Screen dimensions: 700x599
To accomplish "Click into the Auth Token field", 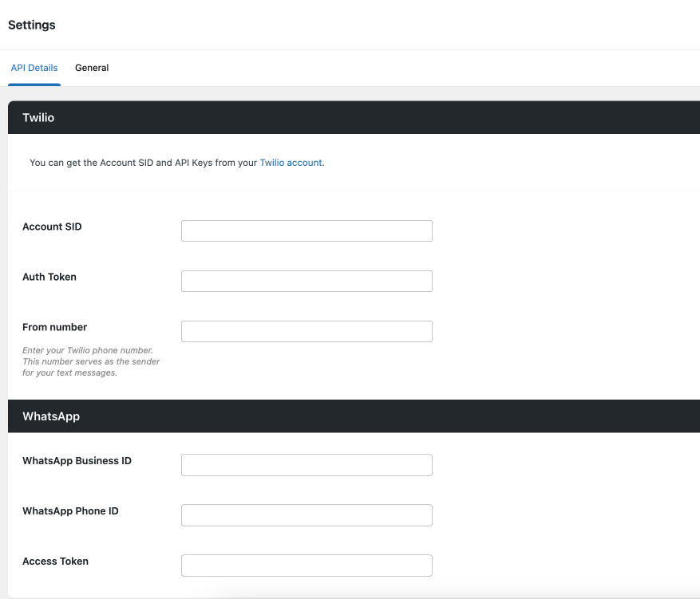I will (306, 282).
